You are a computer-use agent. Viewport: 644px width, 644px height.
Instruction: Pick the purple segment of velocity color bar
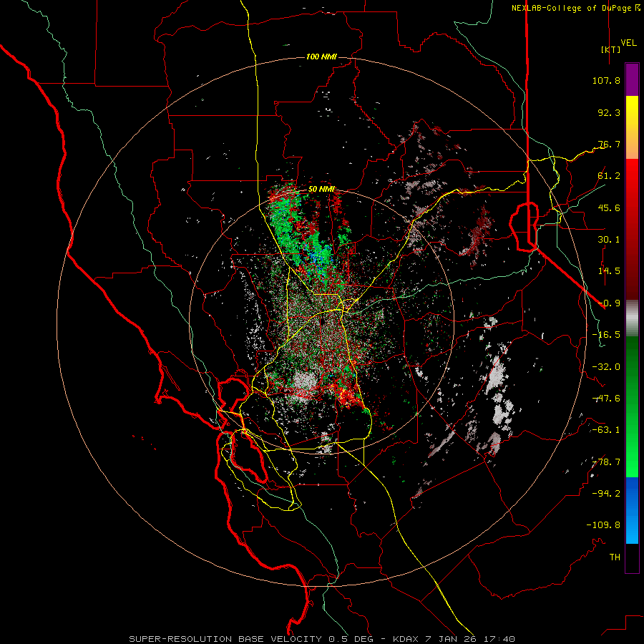[632, 79]
